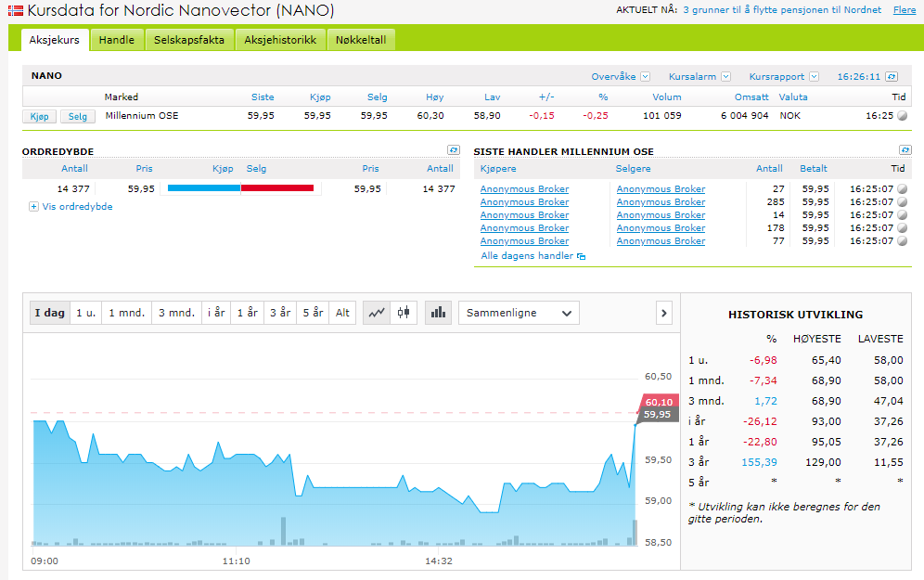This screenshot has width=924, height=580.
Task: Click the grey 59,95 current price label
Action: 657,415
